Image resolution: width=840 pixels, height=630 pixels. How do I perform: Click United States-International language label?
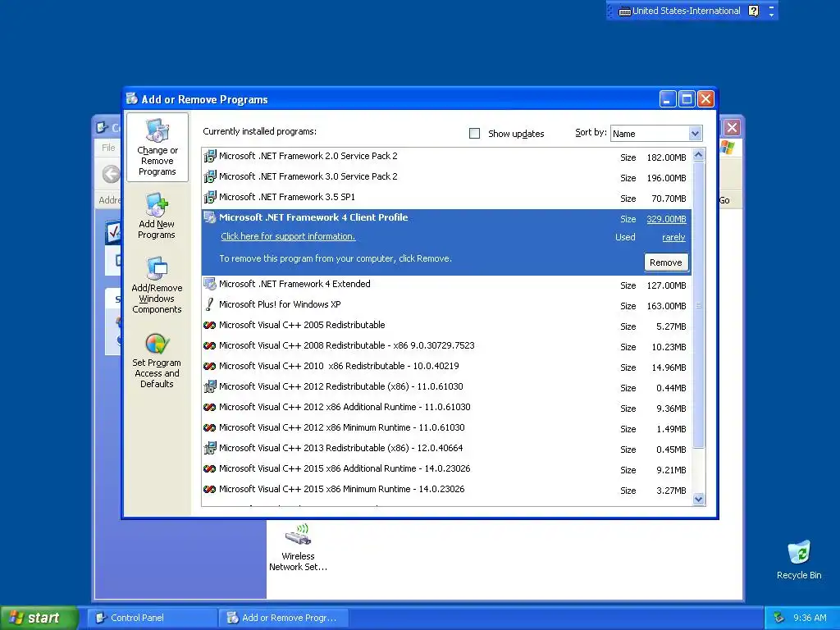(x=687, y=11)
